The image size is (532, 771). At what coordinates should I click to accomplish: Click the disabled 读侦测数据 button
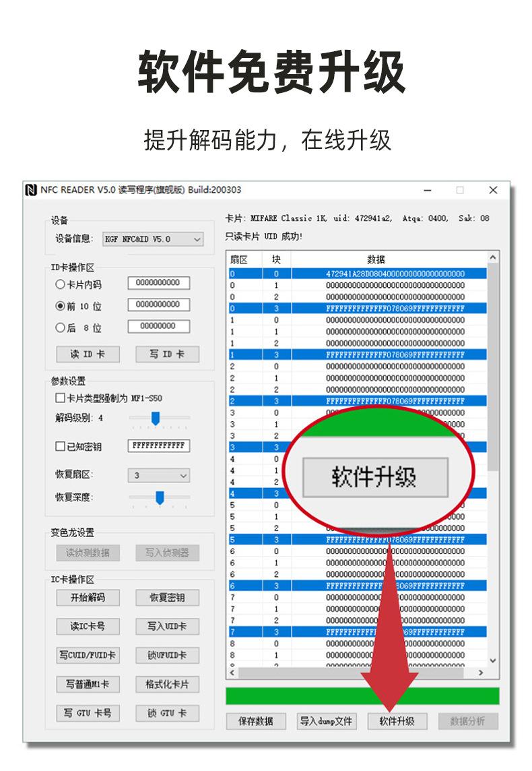(88, 553)
